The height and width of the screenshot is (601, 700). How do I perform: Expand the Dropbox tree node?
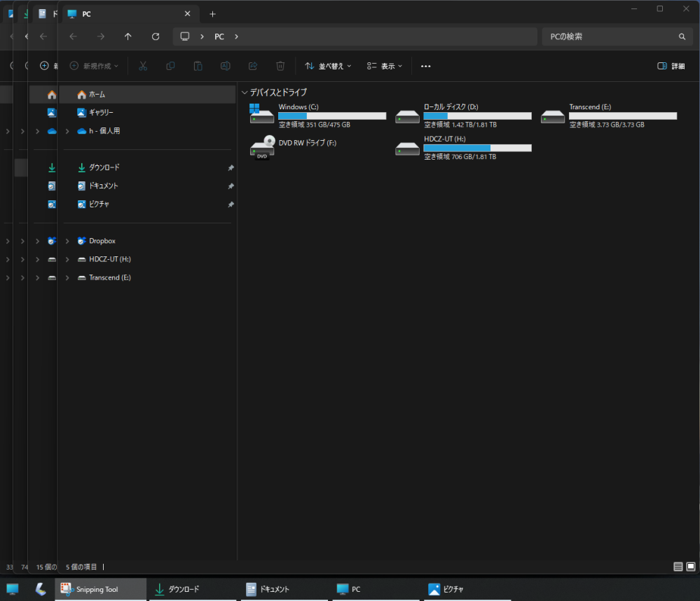67,241
